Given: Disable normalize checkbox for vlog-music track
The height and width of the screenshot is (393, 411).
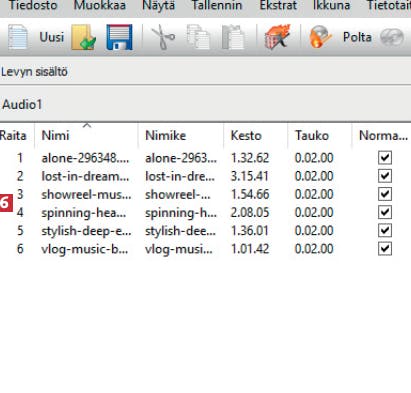Looking at the screenshot, I should point(385,249).
